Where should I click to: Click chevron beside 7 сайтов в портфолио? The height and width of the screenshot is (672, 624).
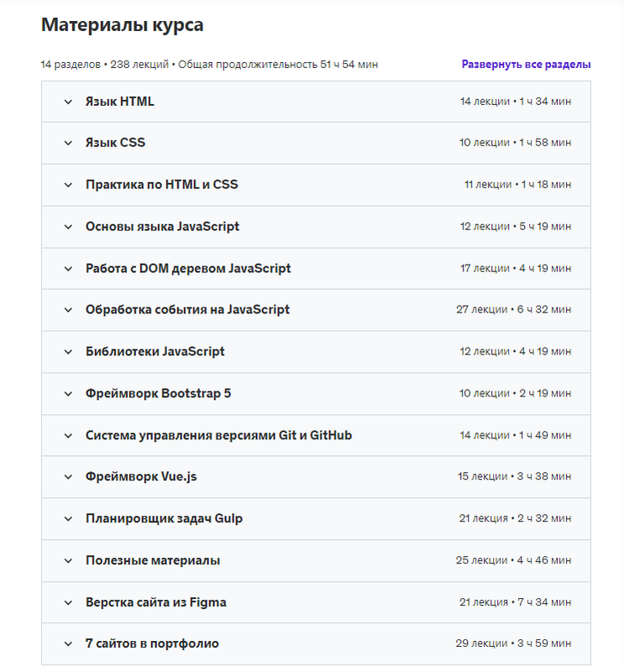69,644
